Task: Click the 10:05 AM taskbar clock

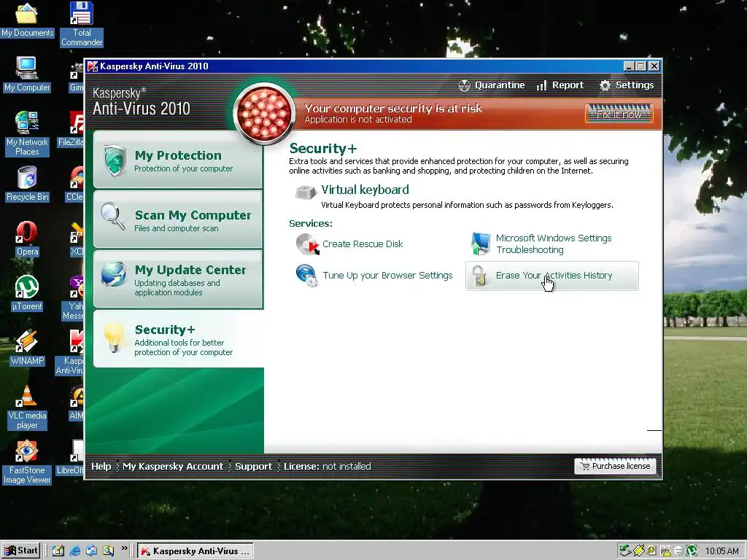Action: (x=721, y=551)
